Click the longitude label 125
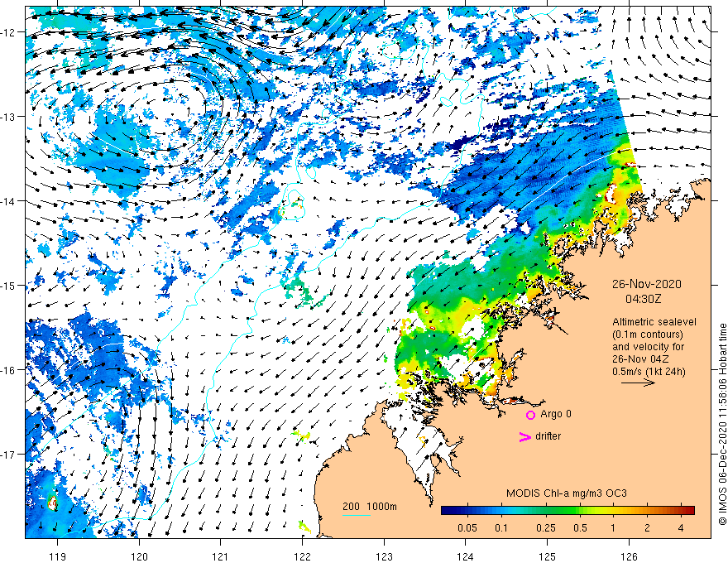Image resolution: width=728 pixels, height=563 pixels. tap(547, 556)
